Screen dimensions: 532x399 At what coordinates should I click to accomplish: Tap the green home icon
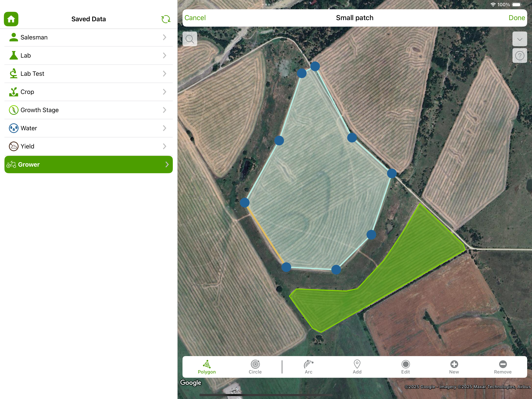11,19
